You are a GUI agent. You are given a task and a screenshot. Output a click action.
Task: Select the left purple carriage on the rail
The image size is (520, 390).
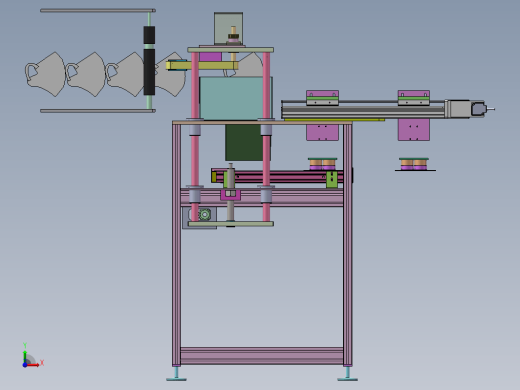click(323, 98)
